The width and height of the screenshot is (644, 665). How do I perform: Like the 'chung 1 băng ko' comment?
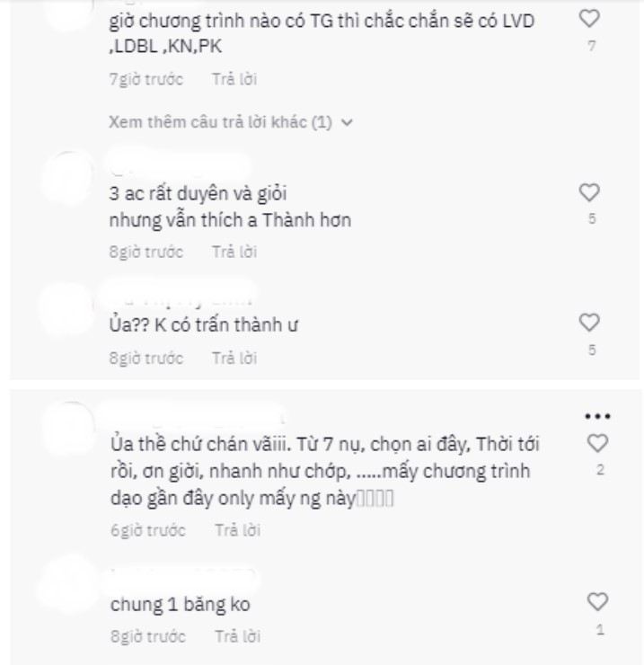pos(597,602)
